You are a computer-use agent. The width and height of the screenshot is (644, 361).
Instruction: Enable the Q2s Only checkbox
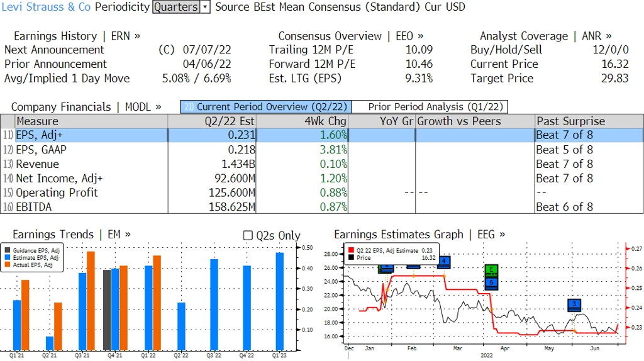(248, 235)
